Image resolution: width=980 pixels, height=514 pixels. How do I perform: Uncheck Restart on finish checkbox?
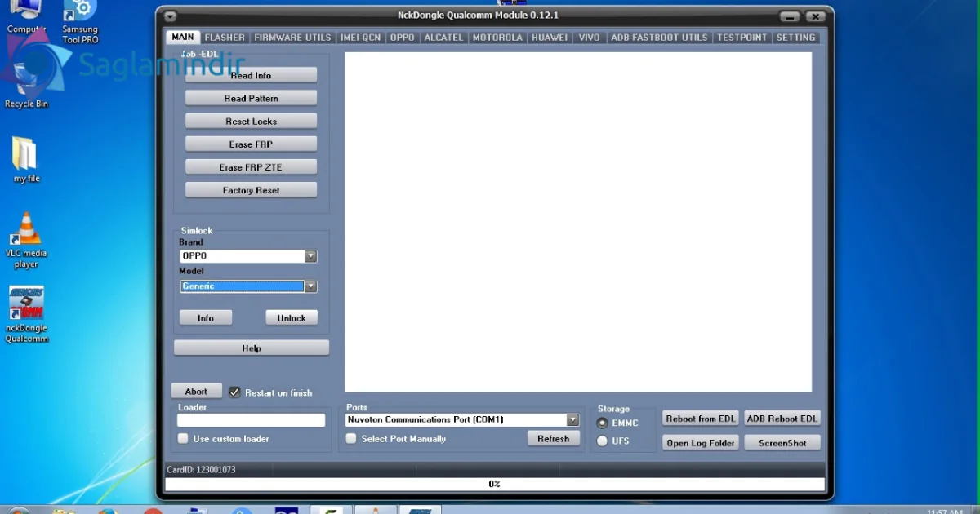coord(234,392)
